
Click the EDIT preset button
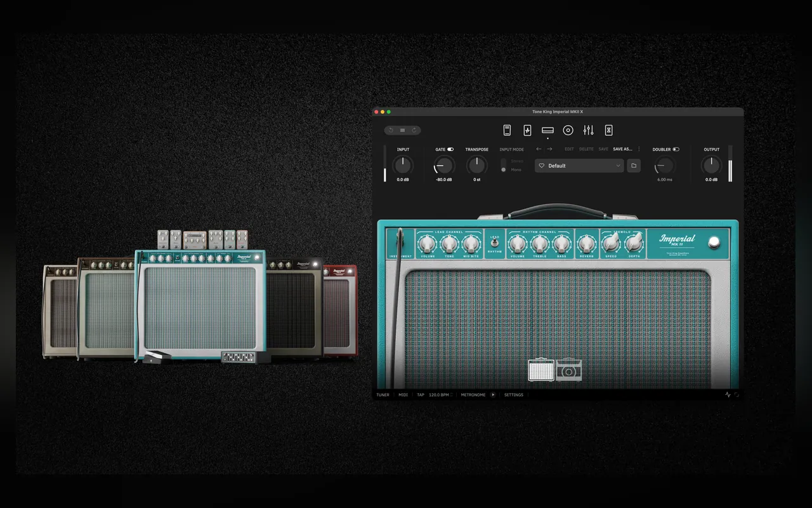(x=569, y=149)
